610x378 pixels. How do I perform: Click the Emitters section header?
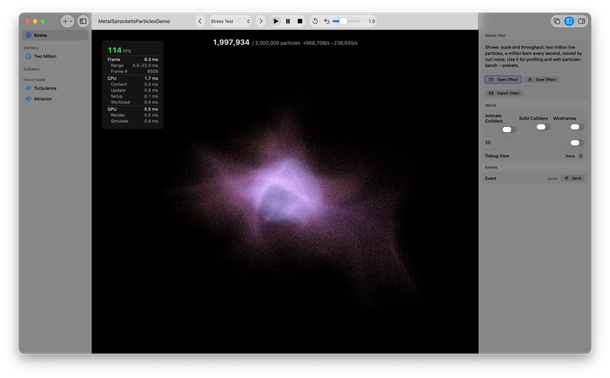31,48
